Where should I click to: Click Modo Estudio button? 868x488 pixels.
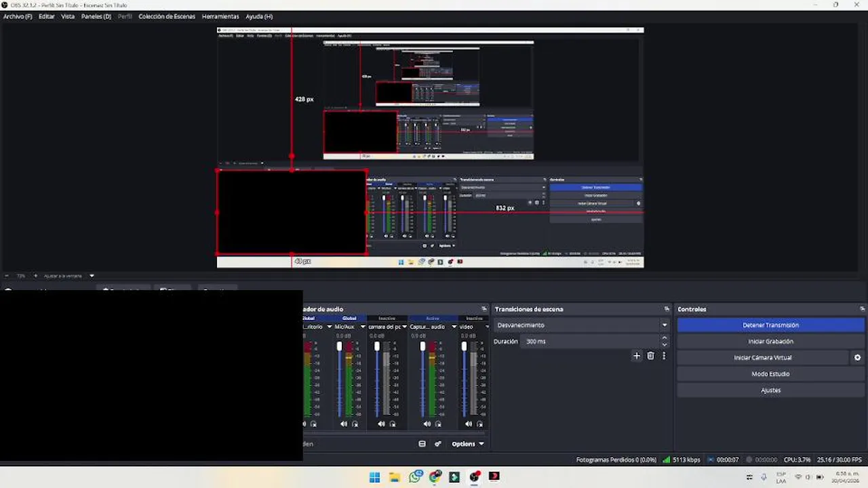(770, 374)
